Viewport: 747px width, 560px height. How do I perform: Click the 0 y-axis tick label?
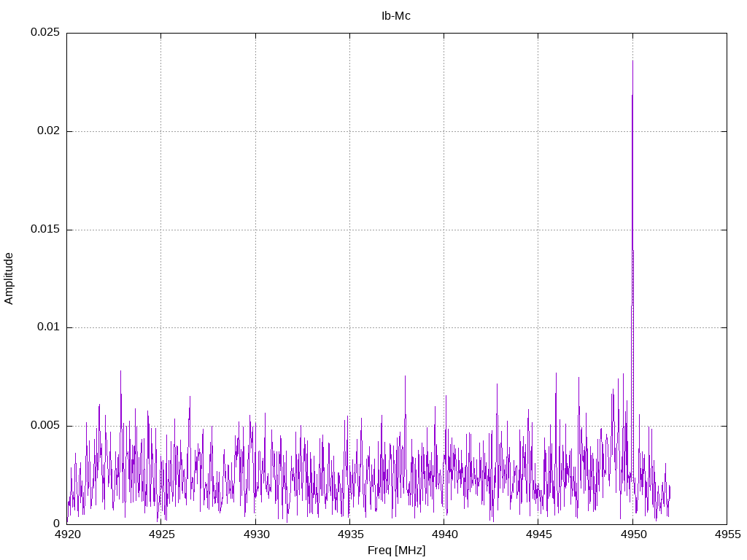point(56,524)
